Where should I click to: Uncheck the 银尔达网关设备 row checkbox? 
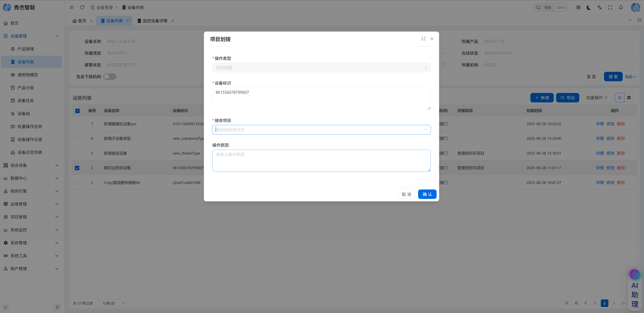77,168
